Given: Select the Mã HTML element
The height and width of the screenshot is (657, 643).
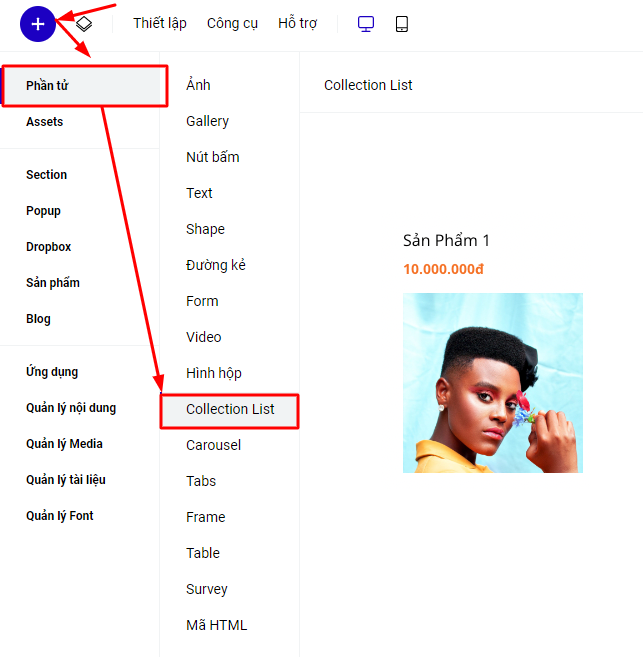Looking at the screenshot, I should [x=216, y=625].
